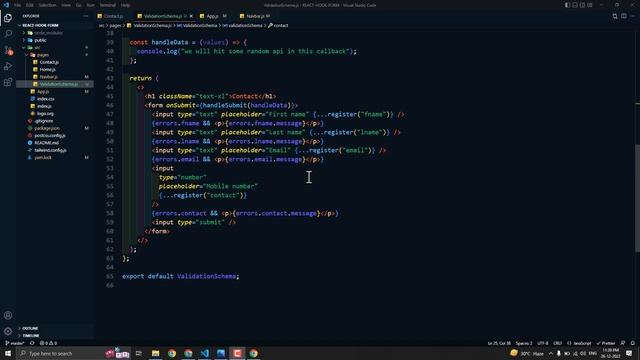This screenshot has width=640, height=360.
Task: Click the pages breadcrumb segment
Action: 115,25
